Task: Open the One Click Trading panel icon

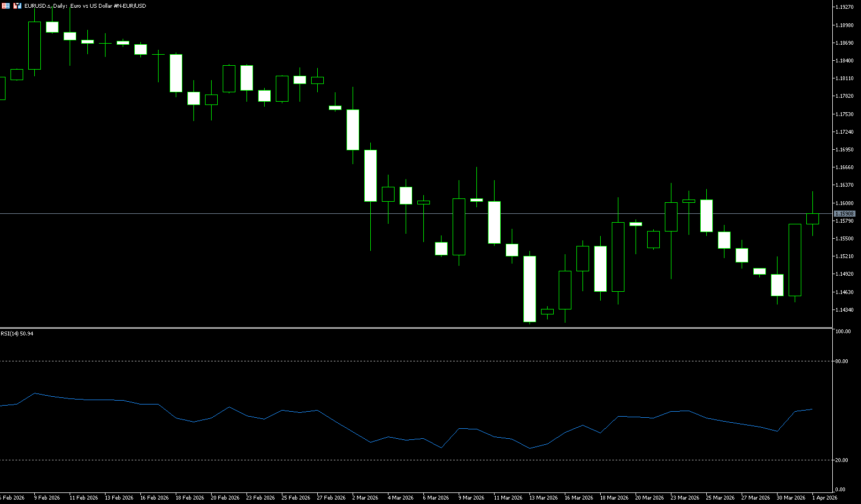Action: click(17, 6)
